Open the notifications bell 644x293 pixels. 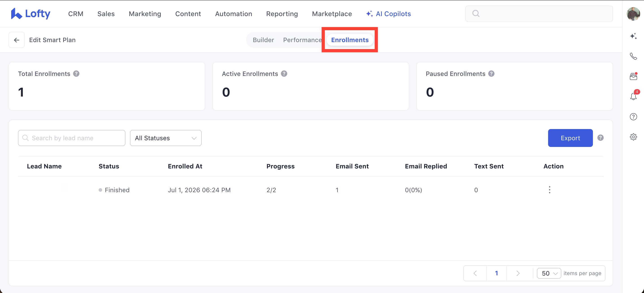click(x=633, y=97)
